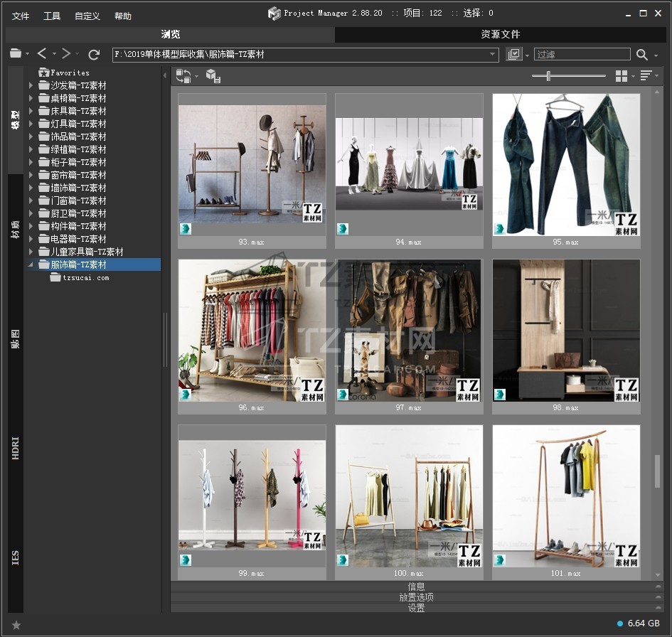Select the tzsucai.com subfolder
The height and width of the screenshot is (637, 672).
click(86, 278)
